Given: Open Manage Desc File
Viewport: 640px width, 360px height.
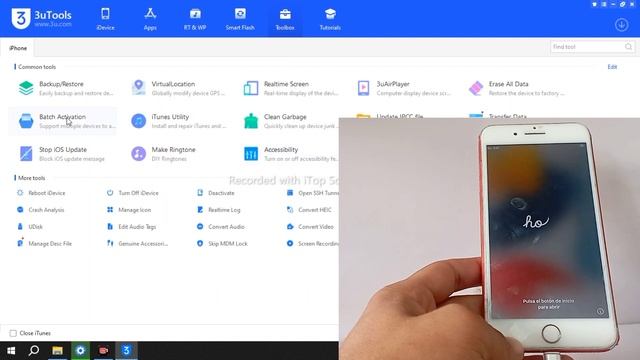Looking at the screenshot, I should 44,243.
